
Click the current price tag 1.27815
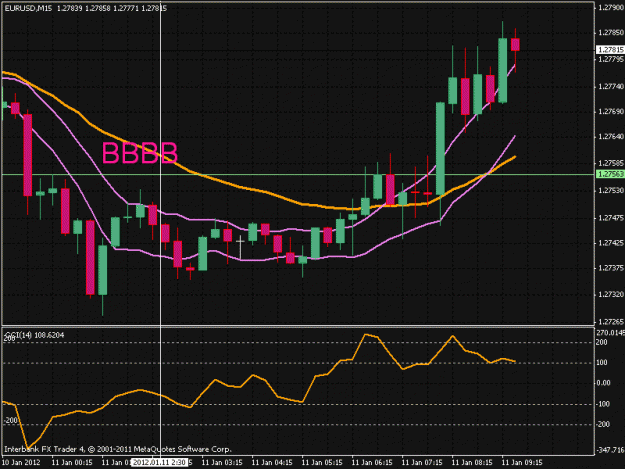(x=610, y=50)
